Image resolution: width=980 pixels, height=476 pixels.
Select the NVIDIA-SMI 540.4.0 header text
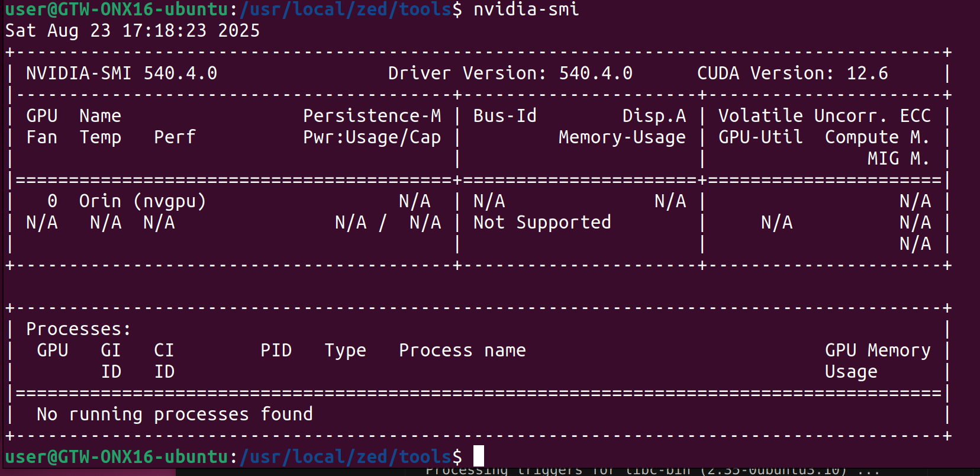(x=121, y=73)
